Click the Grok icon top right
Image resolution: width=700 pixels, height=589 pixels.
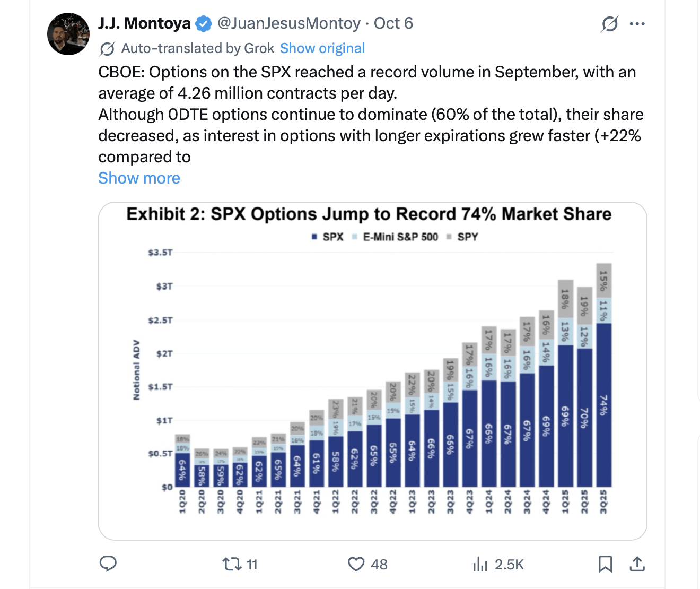[x=610, y=24]
